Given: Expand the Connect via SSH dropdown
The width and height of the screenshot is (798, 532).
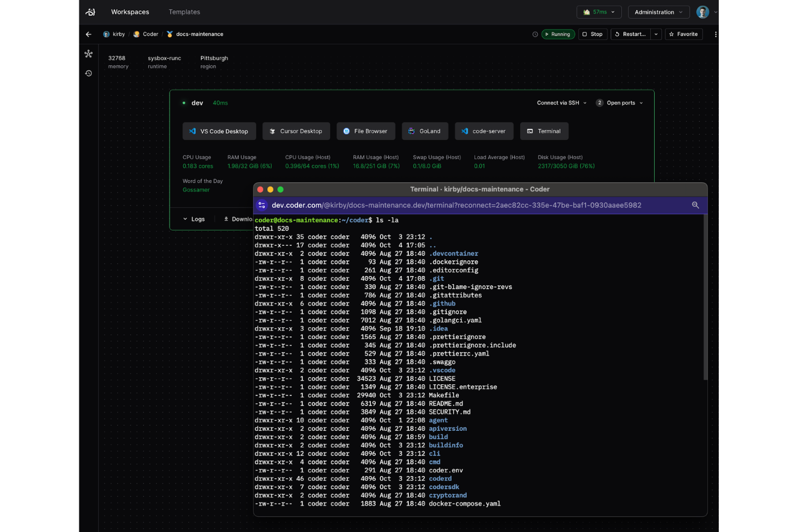Looking at the screenshot, I should click(561, 102).
